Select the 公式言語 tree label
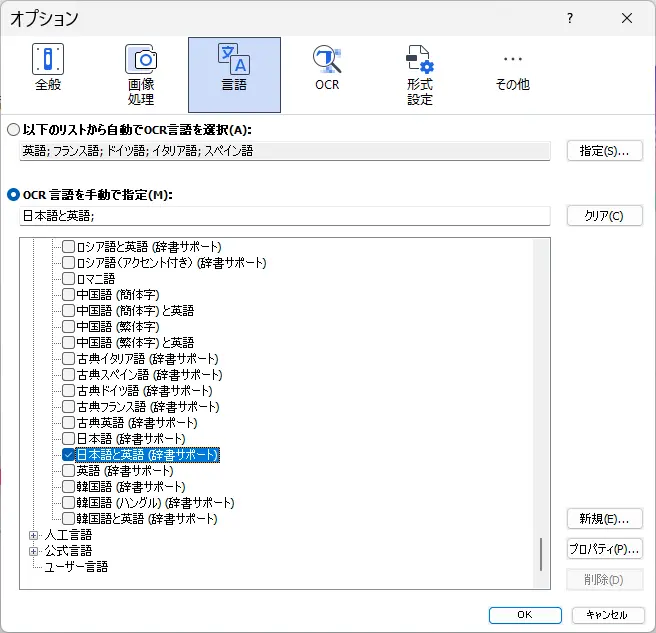Viewport: 656px width, 633px height. point(68,551)
